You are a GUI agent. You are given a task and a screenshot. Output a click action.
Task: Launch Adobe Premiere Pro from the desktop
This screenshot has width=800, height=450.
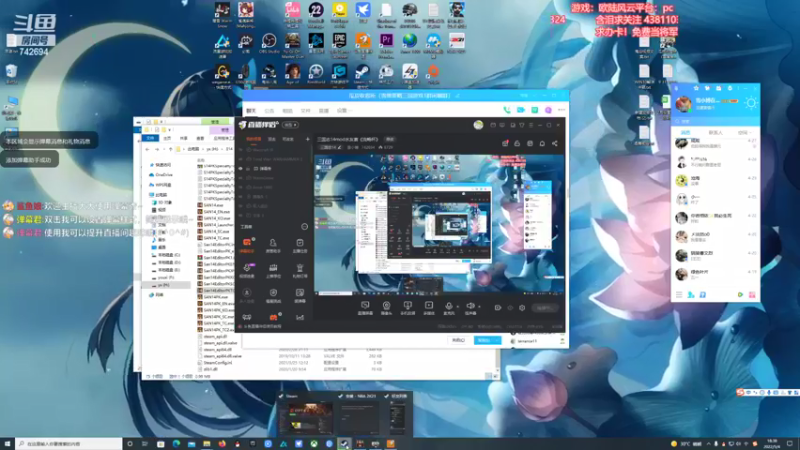(x=386, y=44)
